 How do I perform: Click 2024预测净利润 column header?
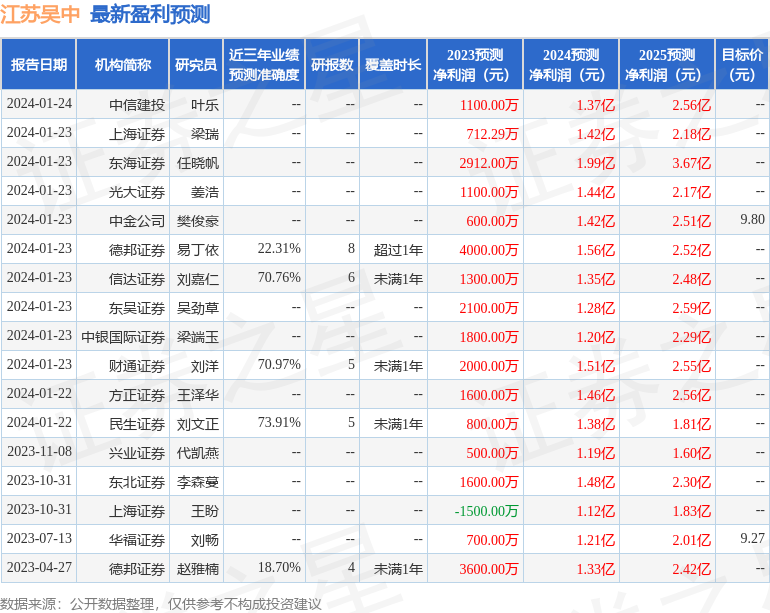pos(571,64)
